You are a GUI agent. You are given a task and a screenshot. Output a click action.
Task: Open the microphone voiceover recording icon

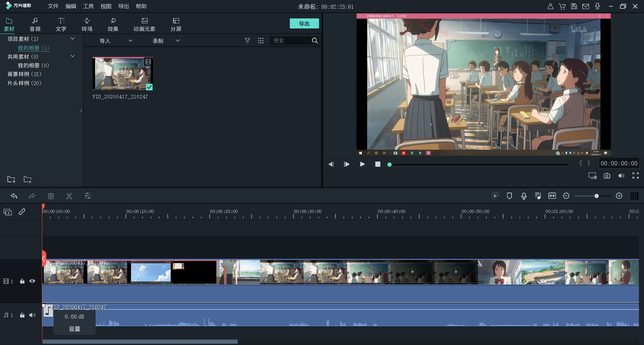click(x=524, y=196)
